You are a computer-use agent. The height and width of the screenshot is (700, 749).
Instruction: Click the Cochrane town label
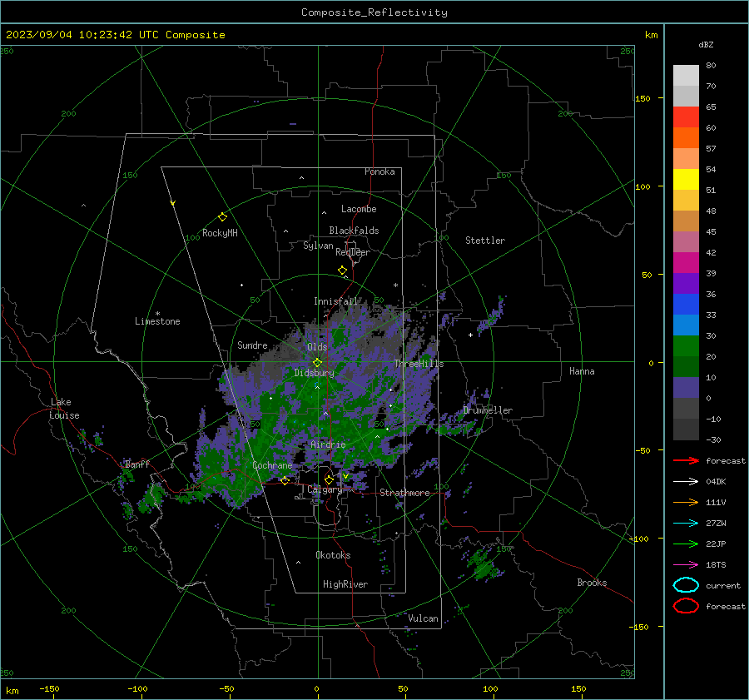(272, 465)
